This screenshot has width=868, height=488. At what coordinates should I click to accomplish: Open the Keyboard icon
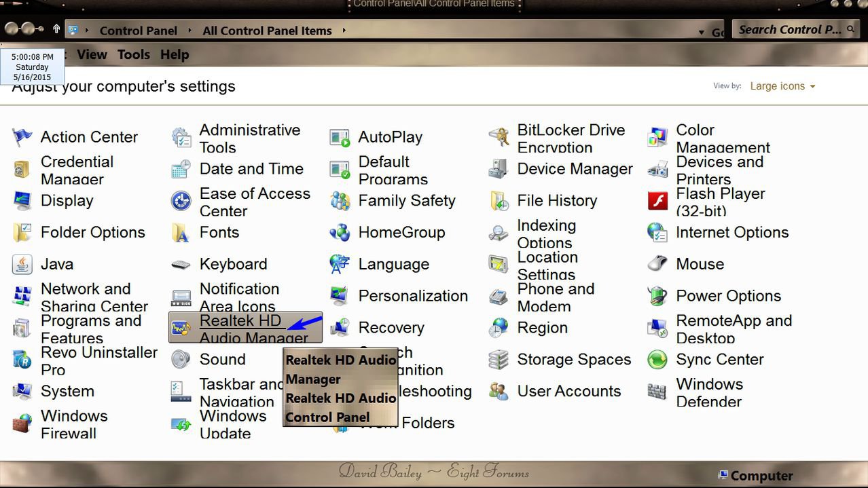[181, 265]
